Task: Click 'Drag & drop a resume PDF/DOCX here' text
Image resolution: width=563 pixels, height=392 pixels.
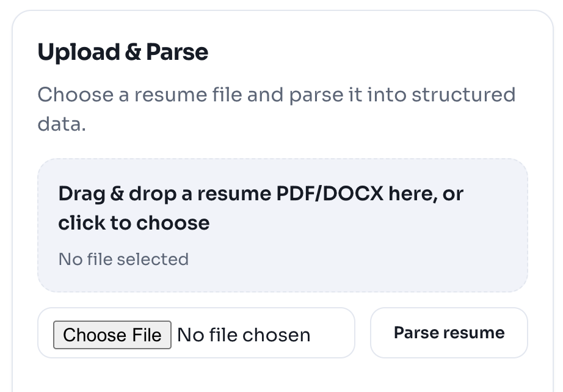Action: (260, 193)
